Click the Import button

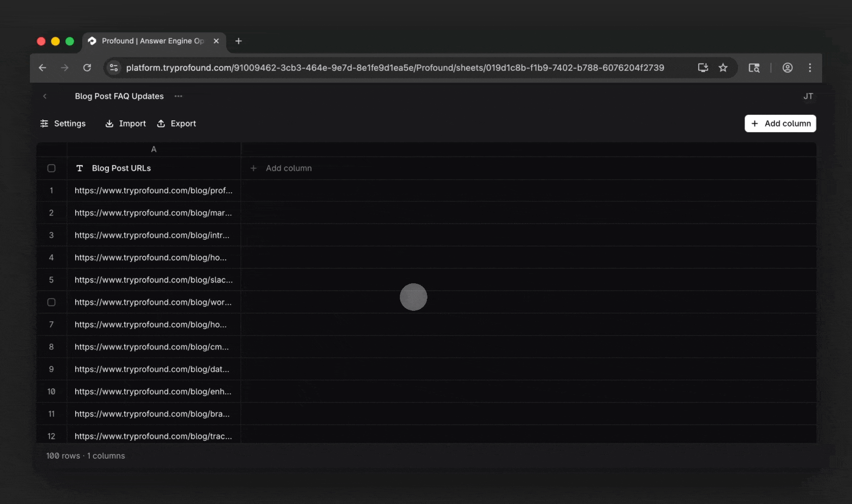click(x=126, y=124)
